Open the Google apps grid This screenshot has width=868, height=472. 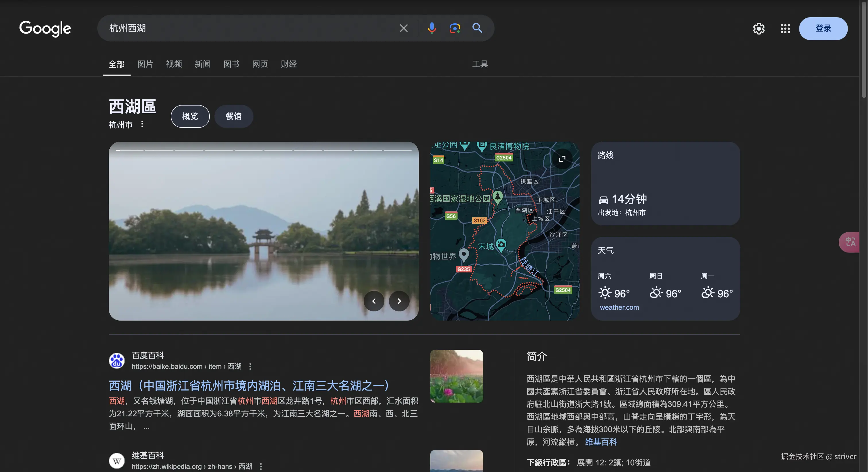tap(785, 29)
